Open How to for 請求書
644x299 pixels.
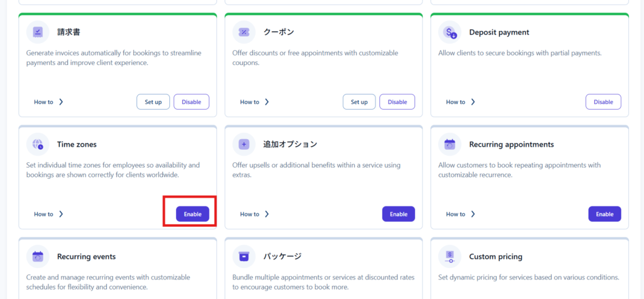pyautogui.click(x=48, y=102)
